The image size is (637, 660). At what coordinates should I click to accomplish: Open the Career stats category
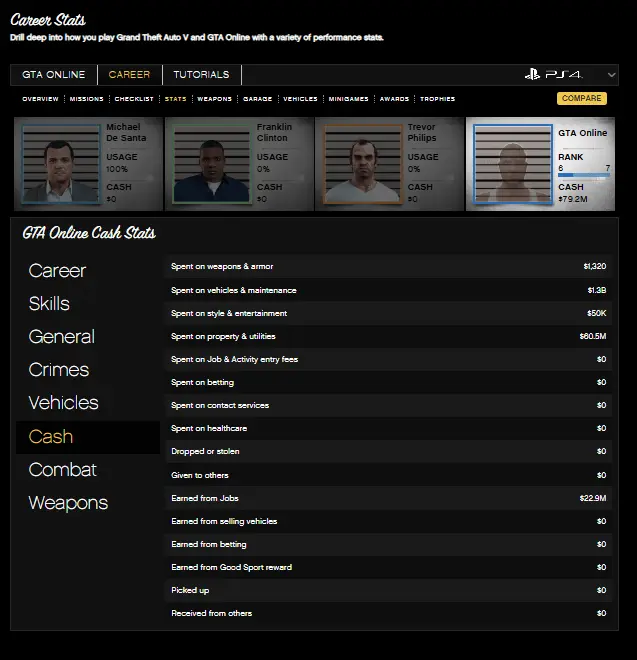point(57,271)
